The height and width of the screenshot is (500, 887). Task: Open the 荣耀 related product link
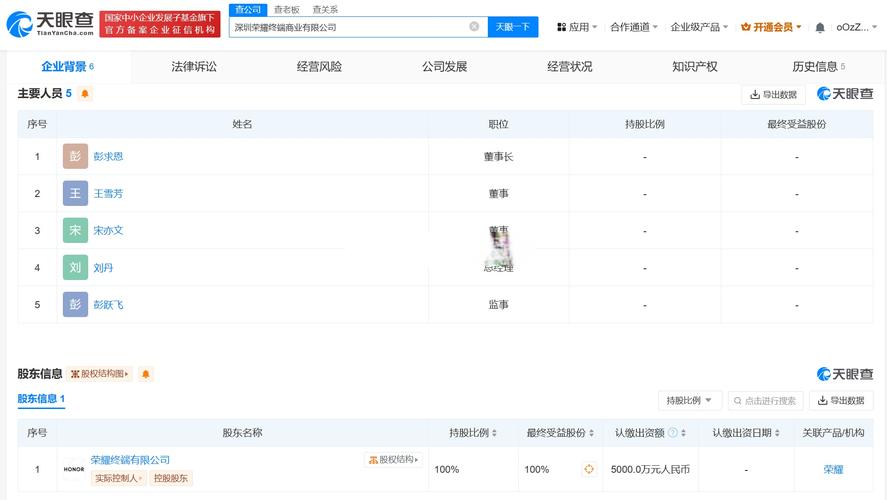(x=833, y=469)
